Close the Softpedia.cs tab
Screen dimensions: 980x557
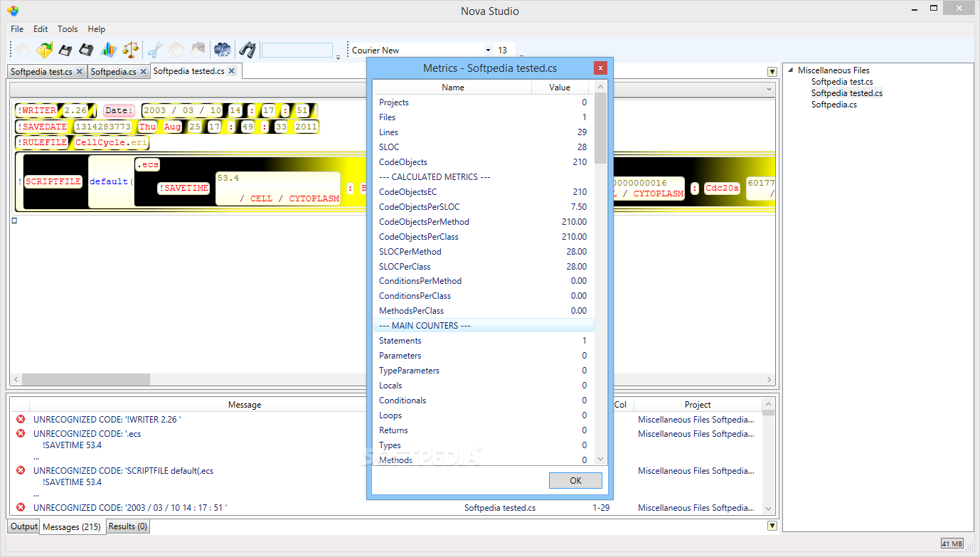coord(143,72)
